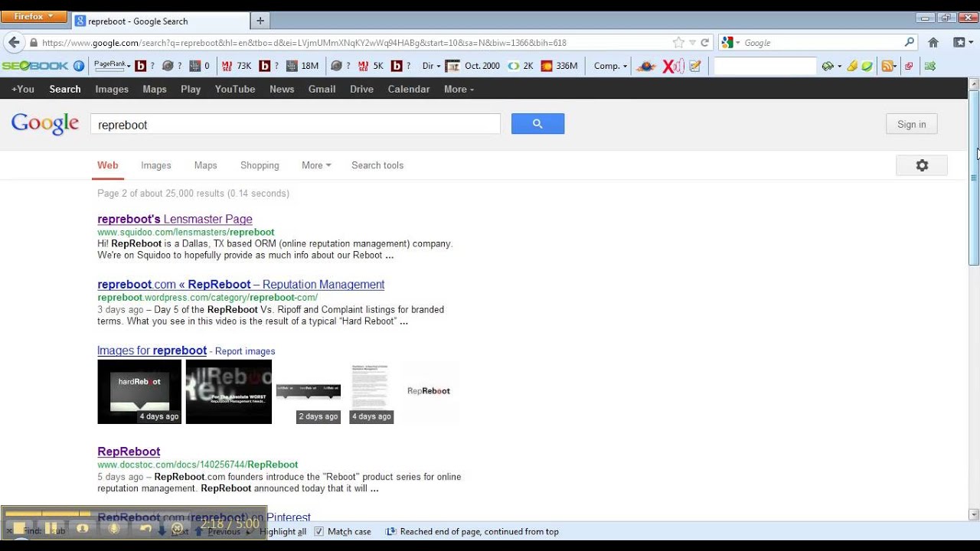Open repreboot's Lensmaster Page result
This screenshot has height=551, width=980.
[x=175, y=219]
